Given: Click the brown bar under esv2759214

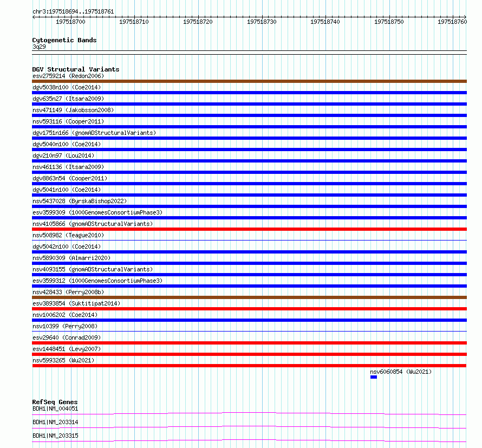Looking at the screenshot, I should click(249, 81).
